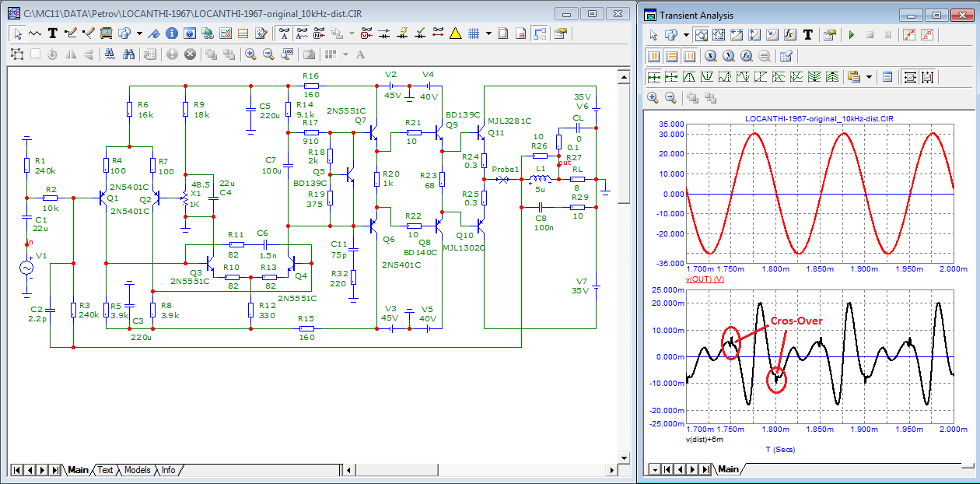Click the yellow triangle warning icon
Image resolution: width=980 pixels, height=484 pixels.
point(455,33)
